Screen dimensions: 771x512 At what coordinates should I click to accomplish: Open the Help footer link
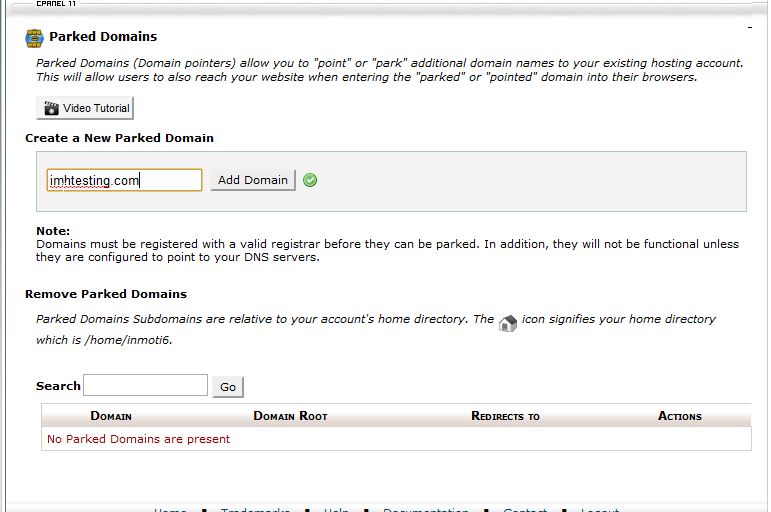tap(336, 509)
